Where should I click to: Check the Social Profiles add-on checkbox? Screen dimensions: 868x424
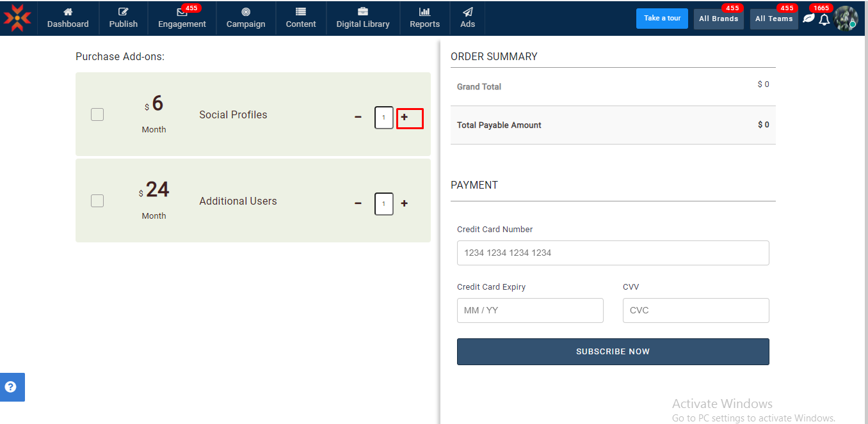tap(97, 114)
